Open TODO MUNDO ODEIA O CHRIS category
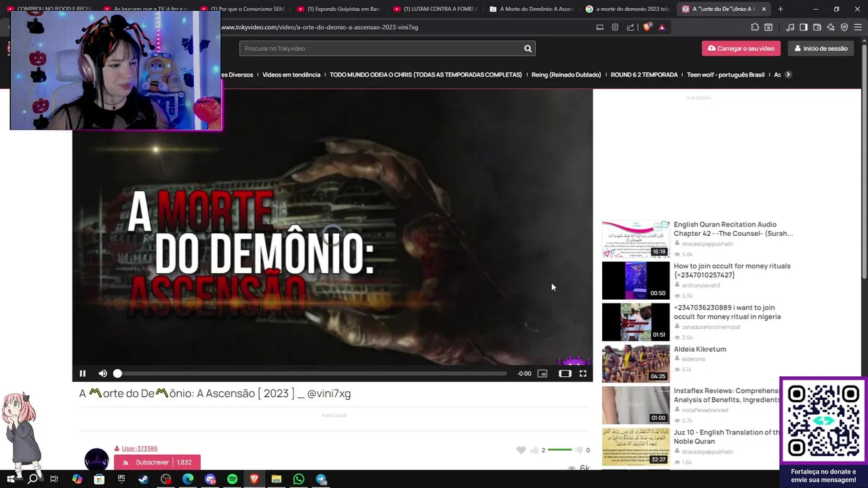This screenshot has width=868, height=488. pos(426,75)
